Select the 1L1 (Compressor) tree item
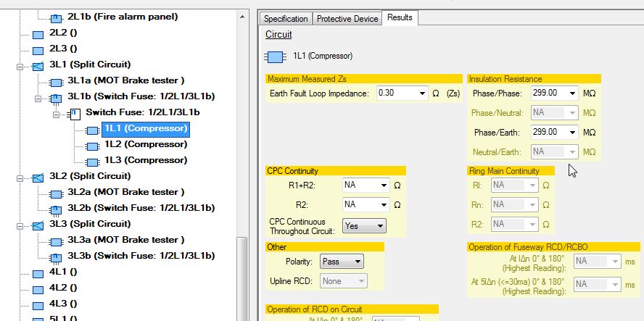Screen dimensions: 644x321 pos(146,129)
